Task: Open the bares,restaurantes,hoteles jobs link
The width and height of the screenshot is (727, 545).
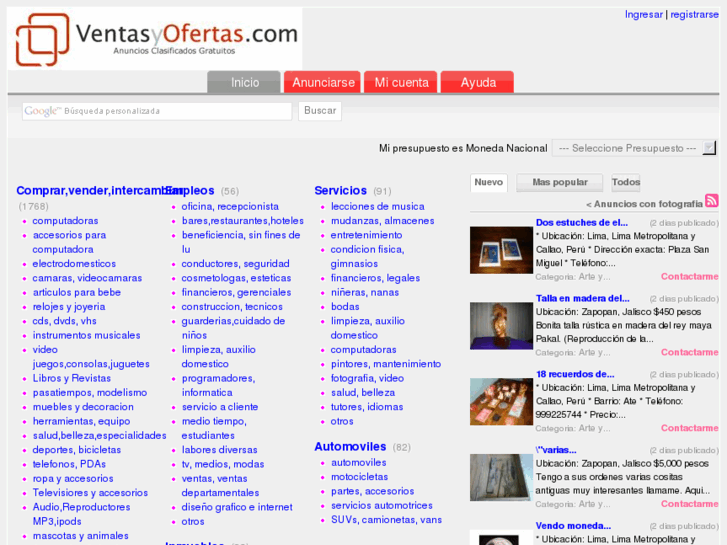Action: (x=242, y=221)
